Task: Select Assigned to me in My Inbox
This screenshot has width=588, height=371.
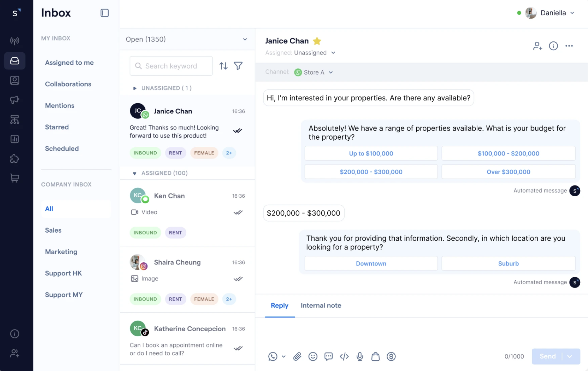Action: pos(69,63)
